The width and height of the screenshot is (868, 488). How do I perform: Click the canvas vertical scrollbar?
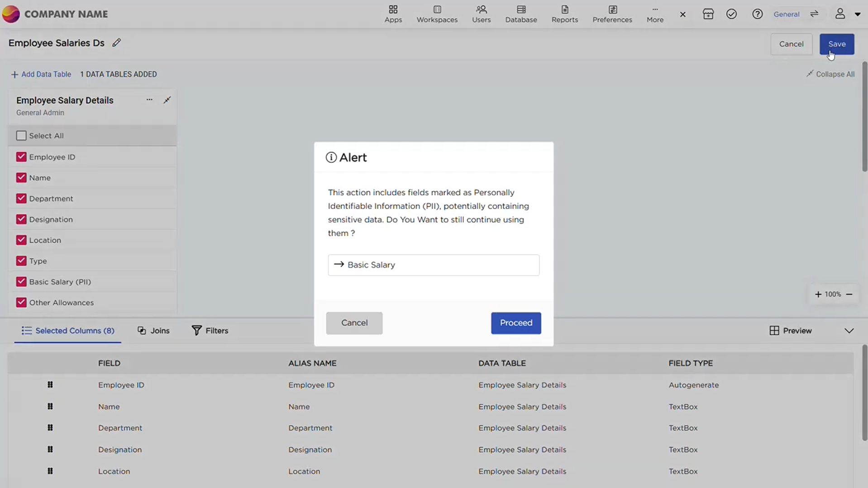pos(864,117)
